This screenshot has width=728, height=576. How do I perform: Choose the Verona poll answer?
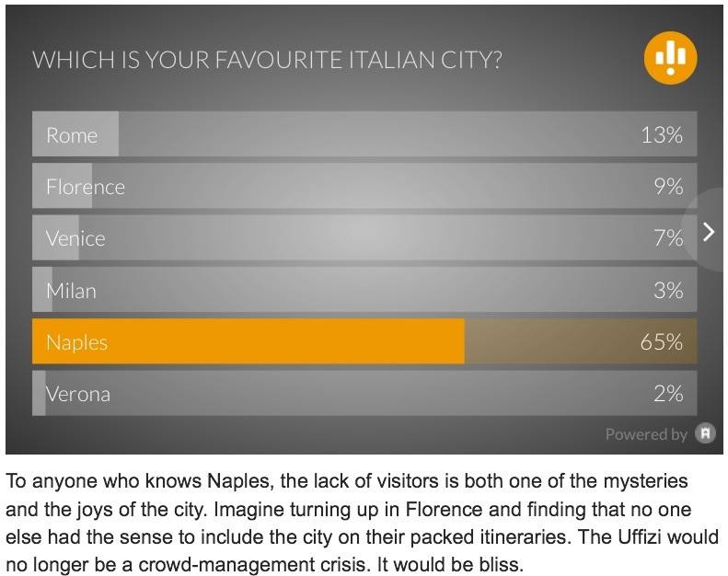click(78, 394)
